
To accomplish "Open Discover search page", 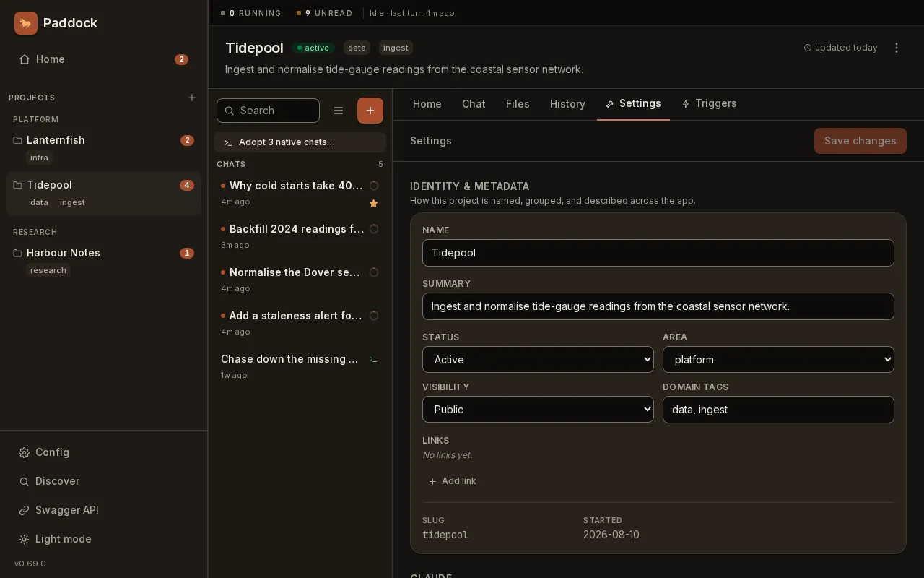I will pyautogui.click(x=103, y=481).
